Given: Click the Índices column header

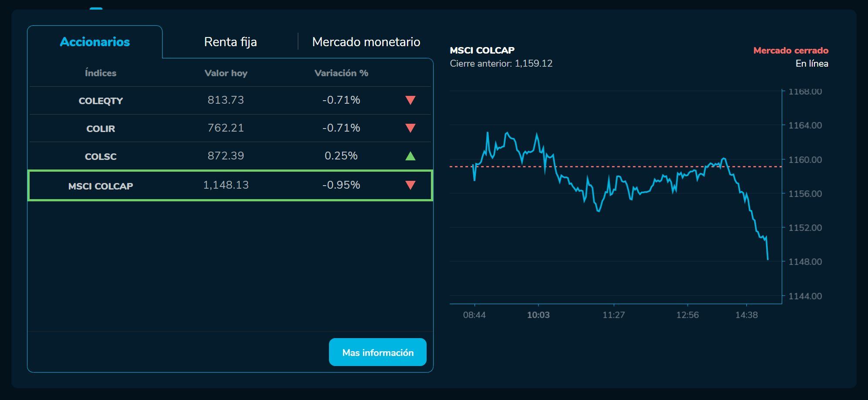Looking at the screenshot, I should [101, 73].
